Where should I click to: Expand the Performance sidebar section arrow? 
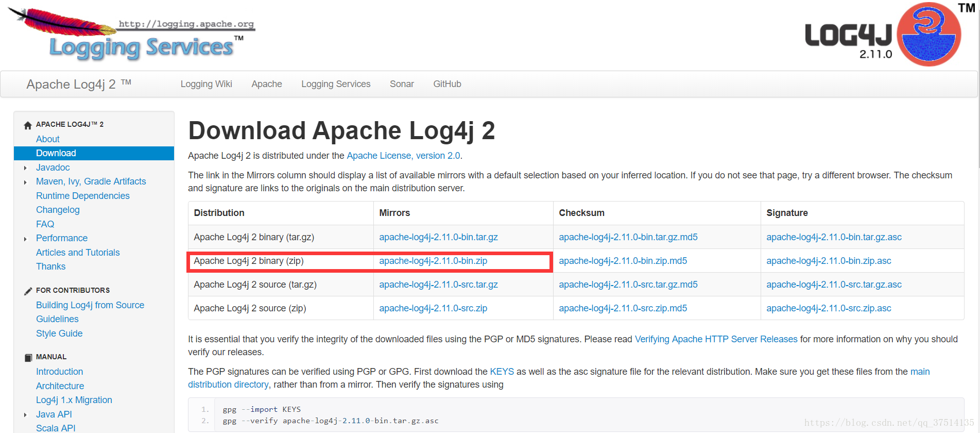tap(25, 239)
